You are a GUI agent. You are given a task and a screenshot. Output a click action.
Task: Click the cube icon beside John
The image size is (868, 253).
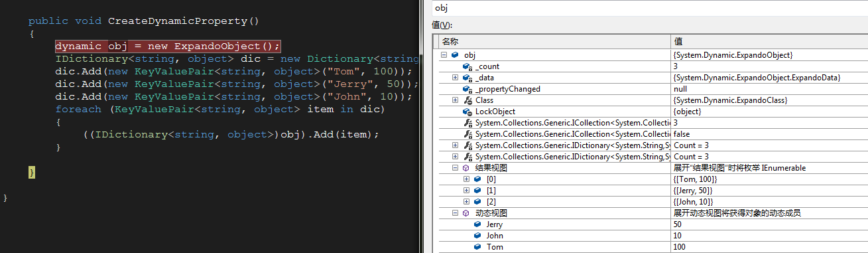pyautogui.click(x=477, y=236)
